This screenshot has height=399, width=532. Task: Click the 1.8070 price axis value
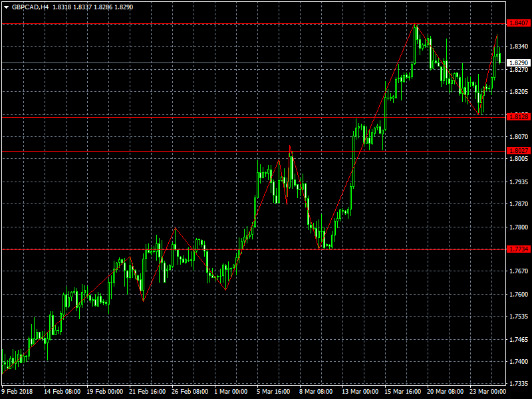pos(519,137)
